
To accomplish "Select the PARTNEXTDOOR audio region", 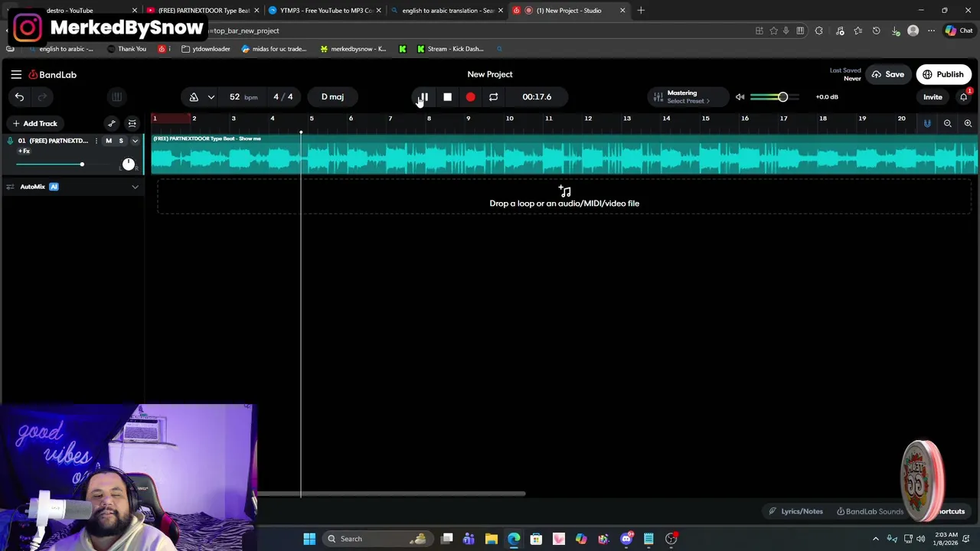I will click(564, 155).
